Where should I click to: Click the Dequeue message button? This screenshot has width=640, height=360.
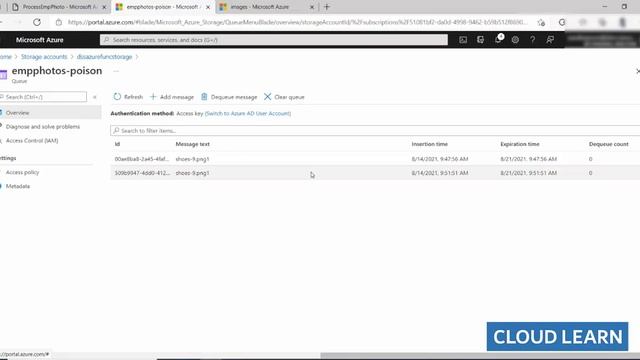click(229, 97)
